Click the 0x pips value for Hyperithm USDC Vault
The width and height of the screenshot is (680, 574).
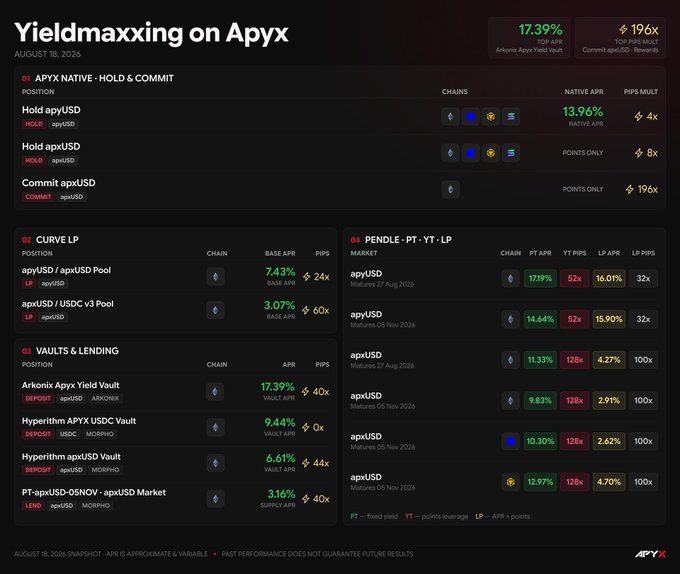318,427
